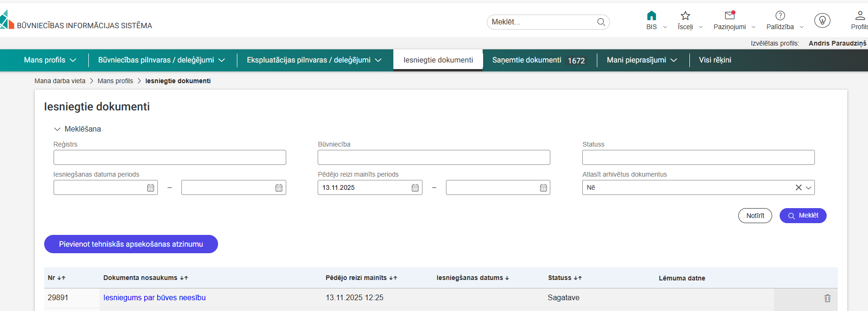Click the Palīdzība question mark icon
This screenshot has width=868, height=311.
(x=780, y=16)
